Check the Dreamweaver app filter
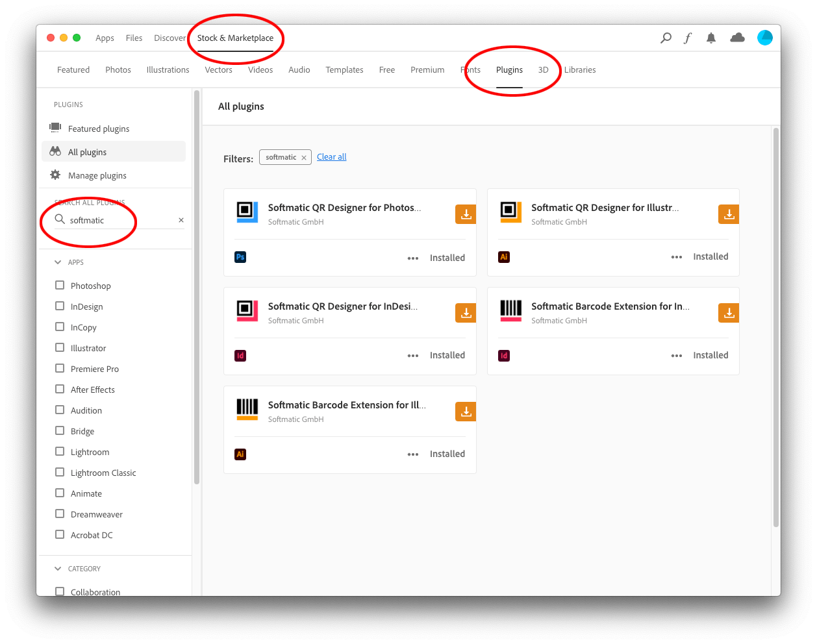 tap(60, 514)
